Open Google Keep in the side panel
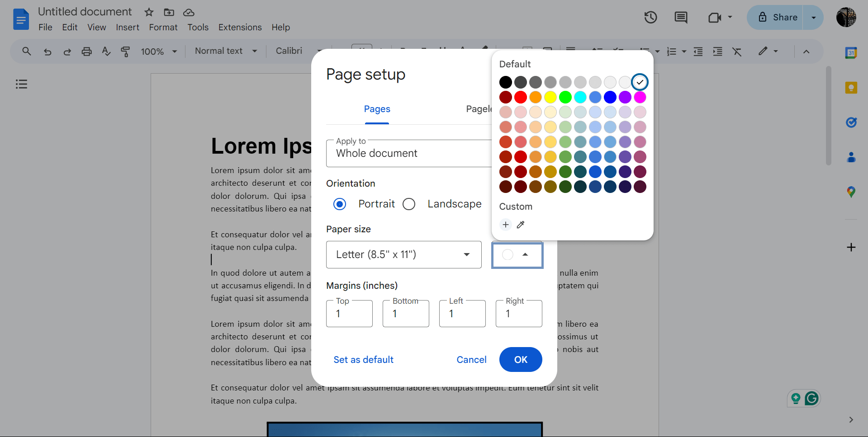Viewport: 868px width, 437px height. click(851, 88)
